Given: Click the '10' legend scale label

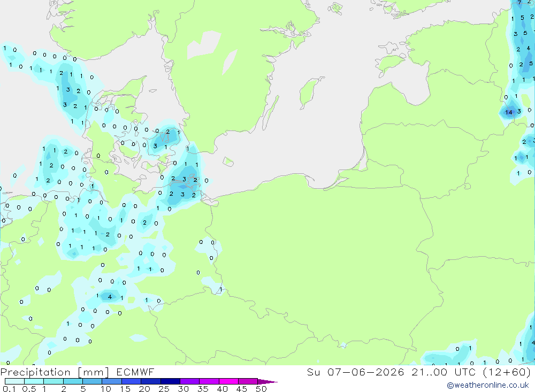Looking at the screenshot, I should [x=106, y=389].
